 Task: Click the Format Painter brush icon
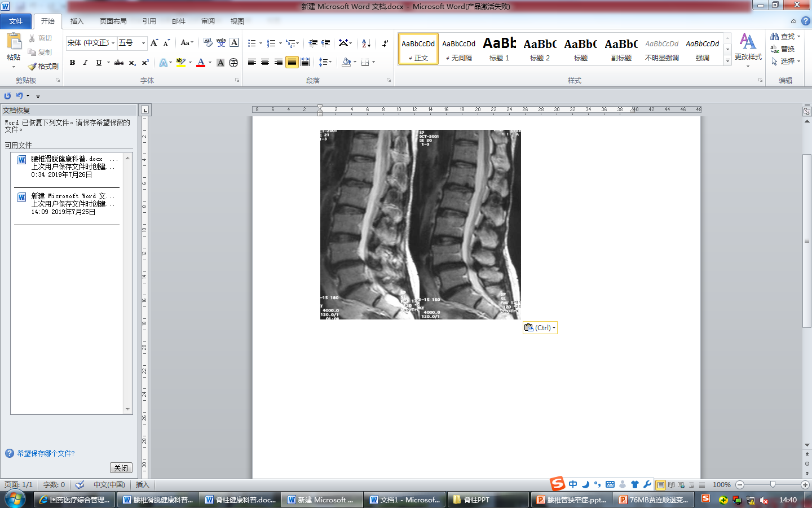click(x=33, y=67)
